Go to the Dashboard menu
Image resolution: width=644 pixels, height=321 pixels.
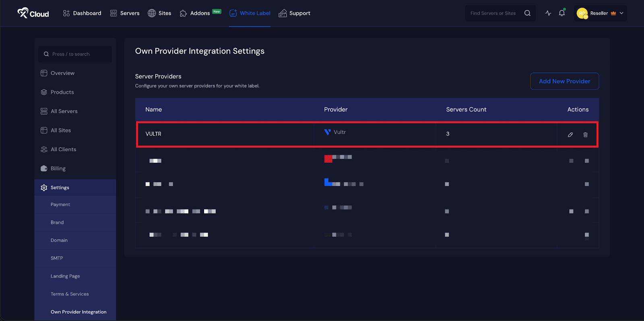pyautogui.click(x=82, y=13)
